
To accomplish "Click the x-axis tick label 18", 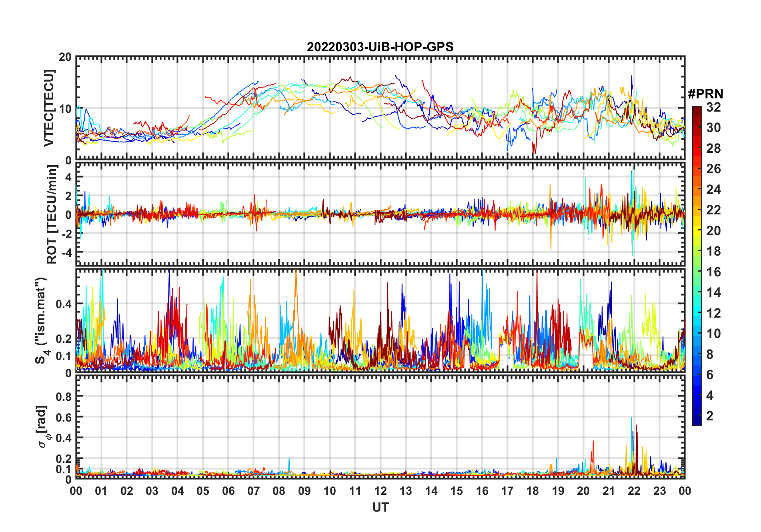I will (x=533, y=491).
